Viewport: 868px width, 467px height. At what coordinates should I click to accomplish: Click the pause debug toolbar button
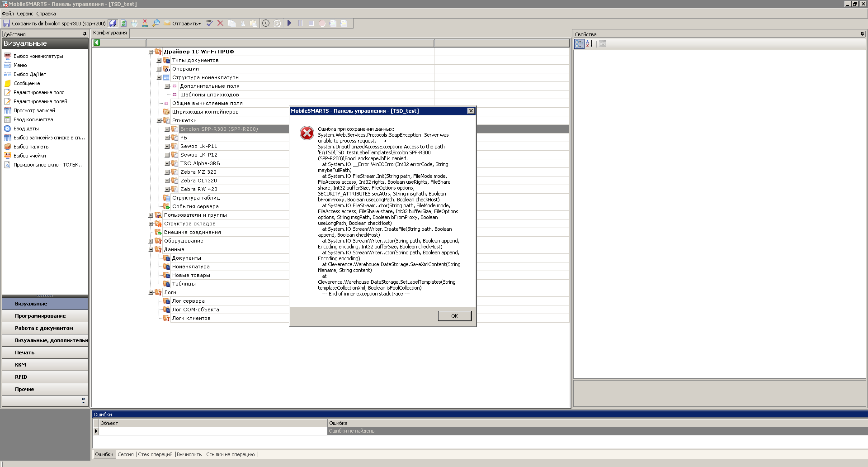301,23
